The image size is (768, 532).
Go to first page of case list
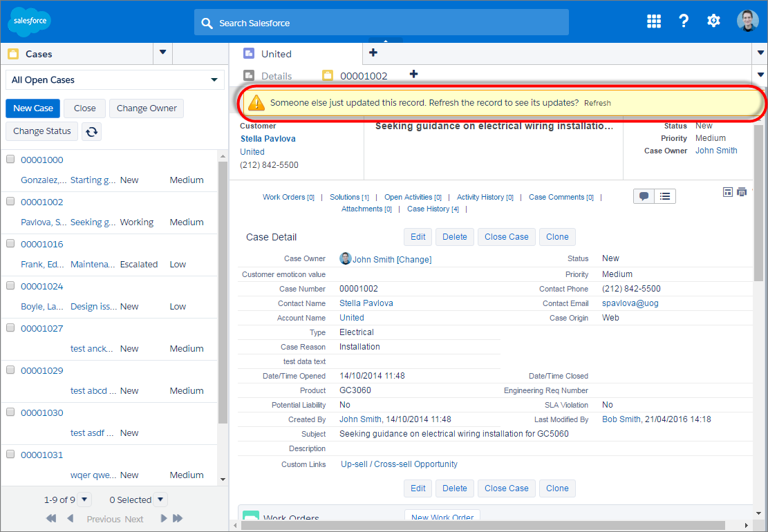click(51, 518)
